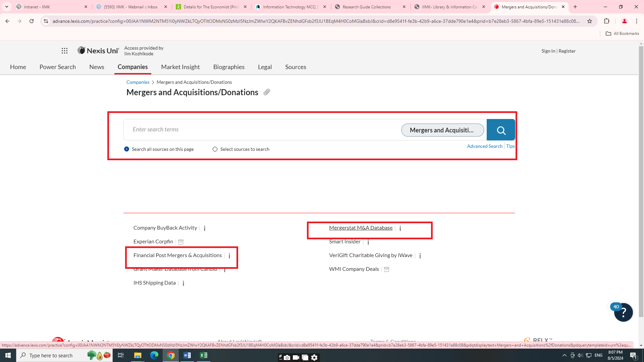Click archive icon beside WMI Company Deals
Screen dimensions: 644x362
click(386, 269)
